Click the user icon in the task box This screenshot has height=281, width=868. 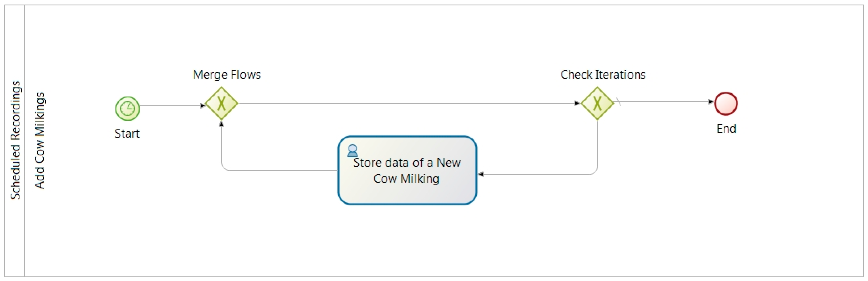(352, 150)
